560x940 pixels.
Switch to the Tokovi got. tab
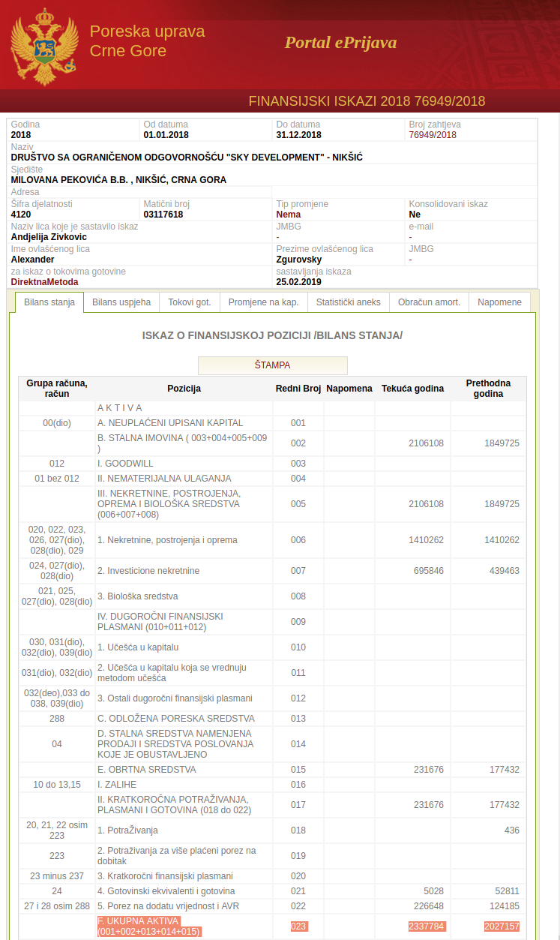(x=190, y=302)
